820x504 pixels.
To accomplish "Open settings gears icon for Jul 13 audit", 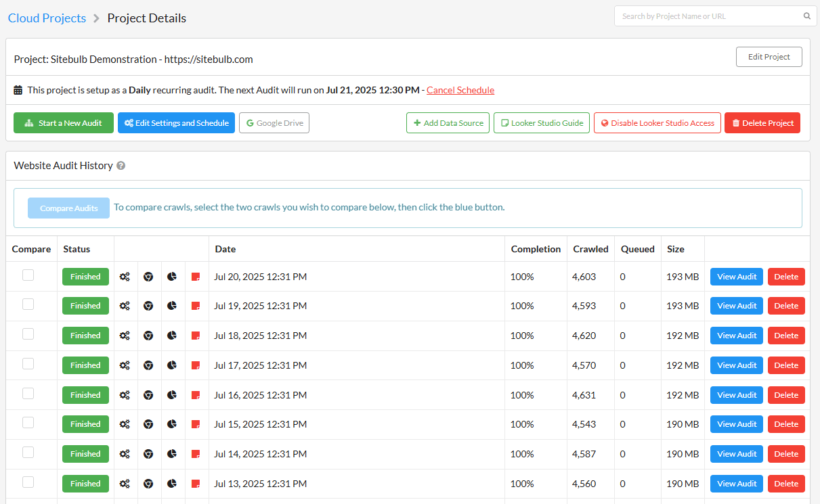I will pos(125,484).
